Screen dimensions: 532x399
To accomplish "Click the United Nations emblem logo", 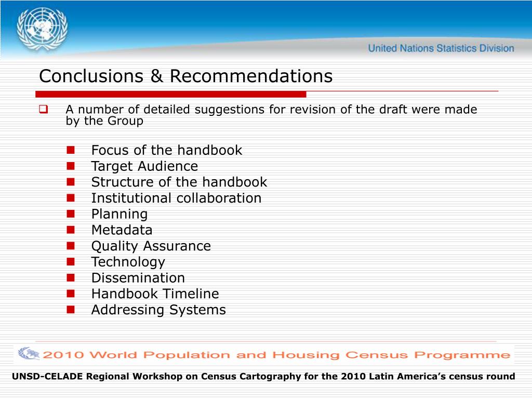I will 42,30.
